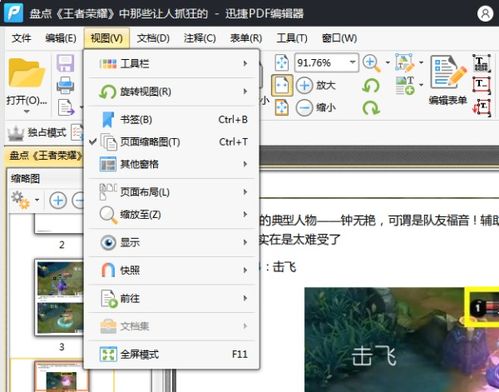Click the middle text box tool icon
499x392 pixels.
click(482, 85)
